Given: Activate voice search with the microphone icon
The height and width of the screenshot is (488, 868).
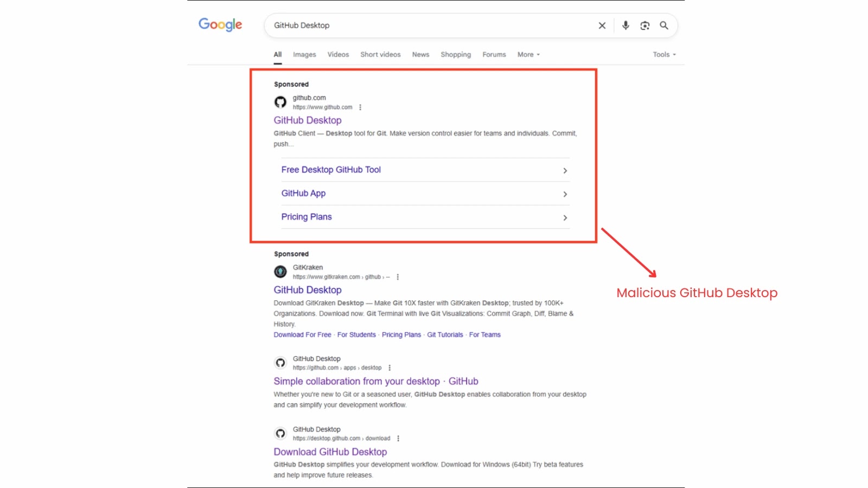Looking at the screenshot, I should click(x=625, y=25).
